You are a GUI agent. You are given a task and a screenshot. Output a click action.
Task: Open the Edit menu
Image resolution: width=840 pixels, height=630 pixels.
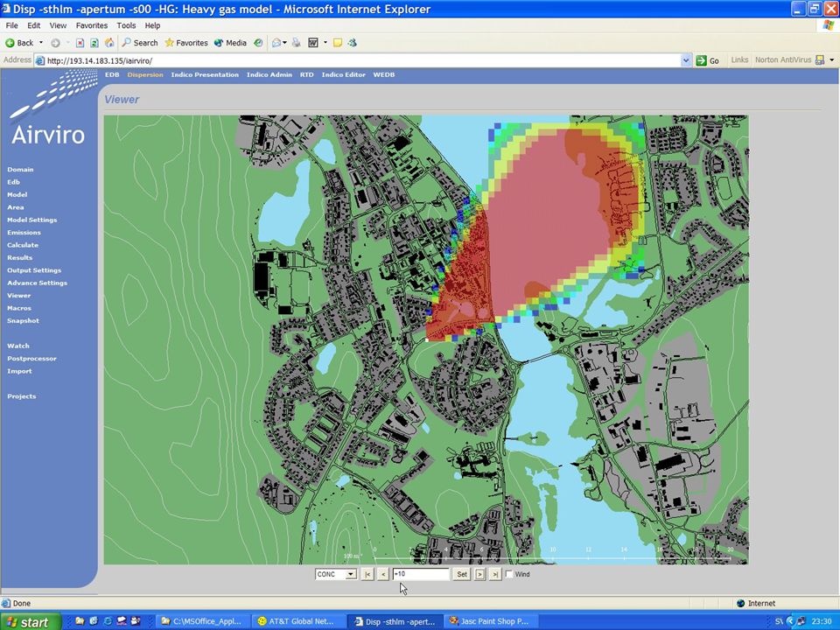tap(34, 25)
